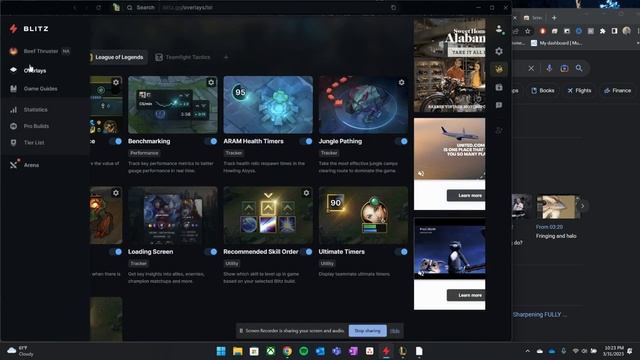
Task: Toggle the Jungle Pathing overlay switch
Action: (401, 141)
